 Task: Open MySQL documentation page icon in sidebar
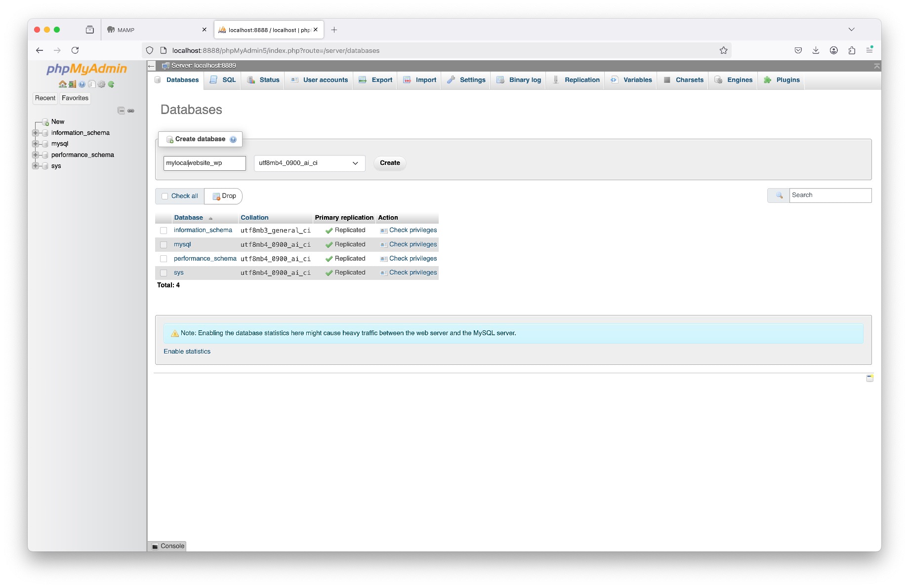coord(91,84)
